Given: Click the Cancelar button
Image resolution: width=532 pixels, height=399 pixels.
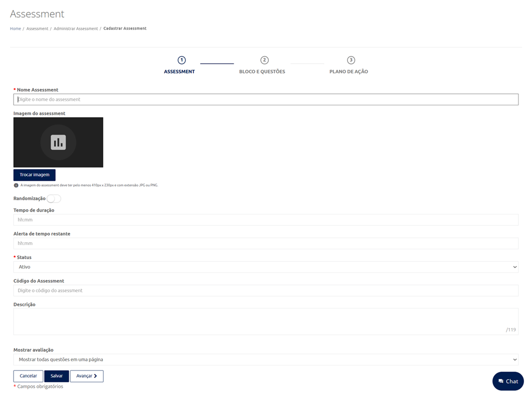Looking at the screenshot, I should pyautogui.click(x=28, y=376).
